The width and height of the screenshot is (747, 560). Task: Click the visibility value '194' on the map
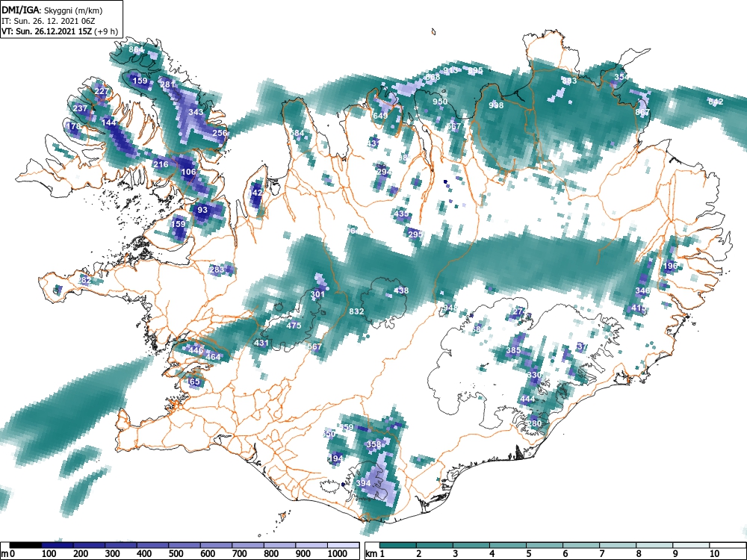pyautogui.click(x=336, y=458)
